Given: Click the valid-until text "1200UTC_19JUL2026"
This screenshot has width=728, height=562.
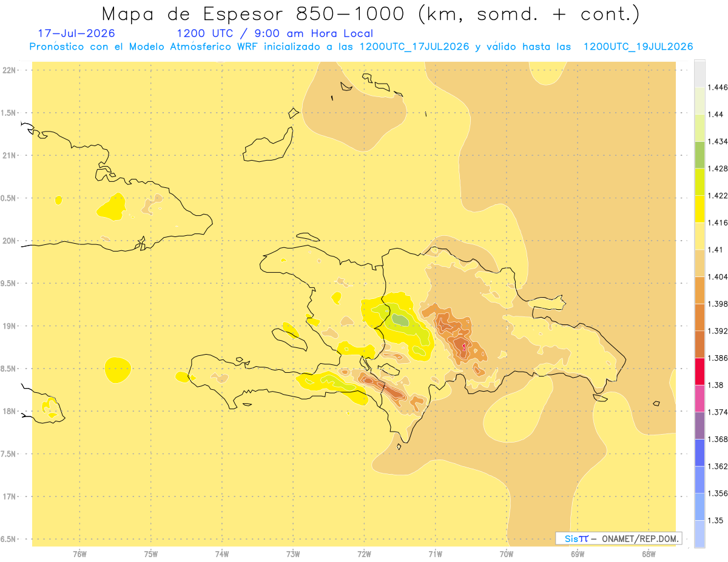Looking at the screenshot, I should [x=638, y=47].
